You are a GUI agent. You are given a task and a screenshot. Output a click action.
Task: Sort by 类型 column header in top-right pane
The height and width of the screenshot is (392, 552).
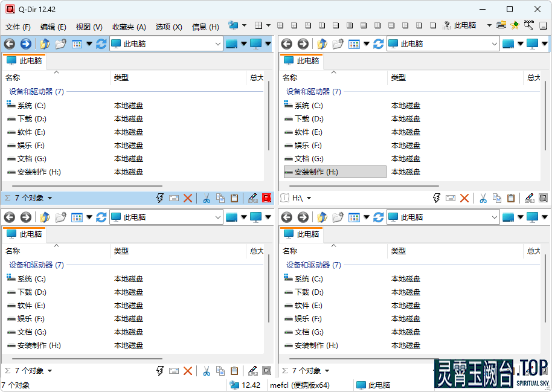pyautogui.click(x=398, y=77)
